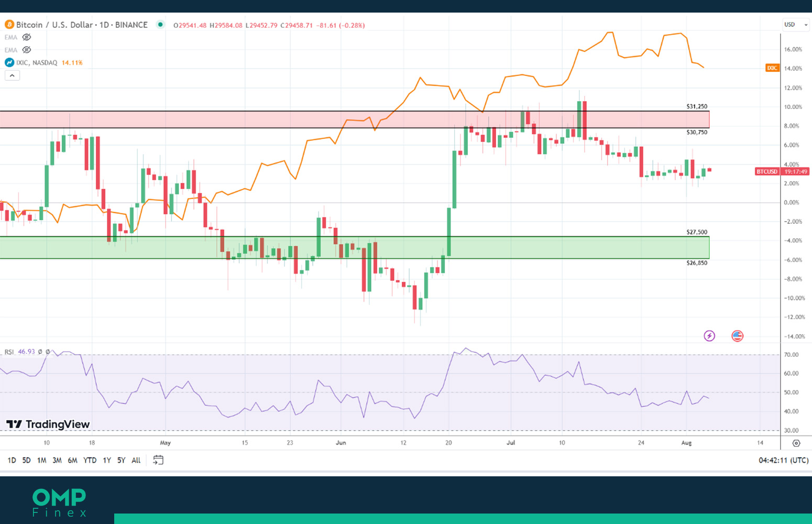
Task: Click the $31,250 resistance label
Action: tap(697, 106)
